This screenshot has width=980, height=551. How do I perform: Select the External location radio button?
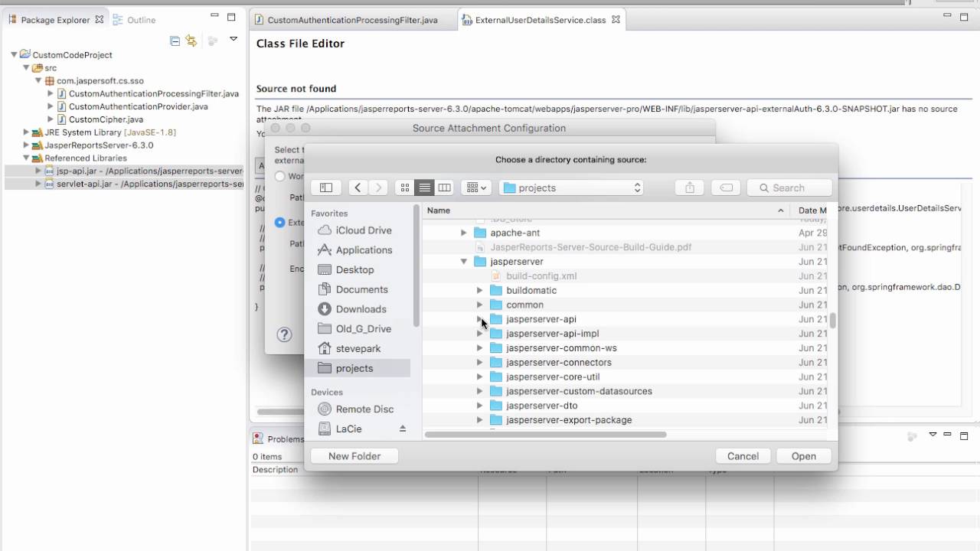pyautogui.click(x=279, y=223)
